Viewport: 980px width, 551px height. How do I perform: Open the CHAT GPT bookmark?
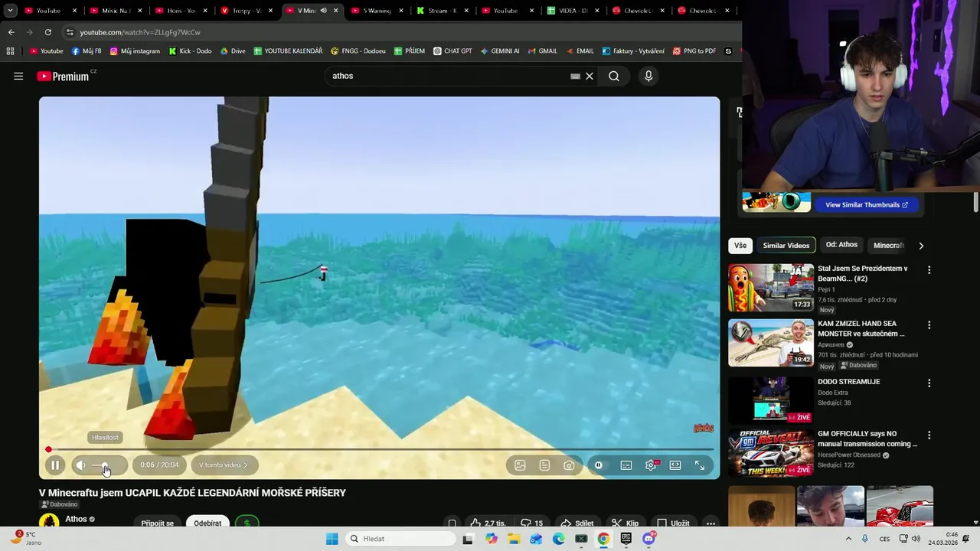click(x=452, y=51)
